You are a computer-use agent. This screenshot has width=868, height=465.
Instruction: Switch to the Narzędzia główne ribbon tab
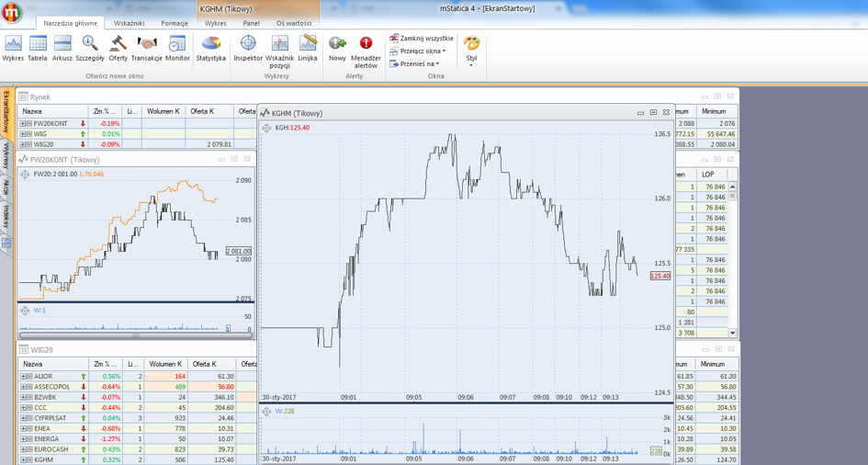(x=71, y=23)
